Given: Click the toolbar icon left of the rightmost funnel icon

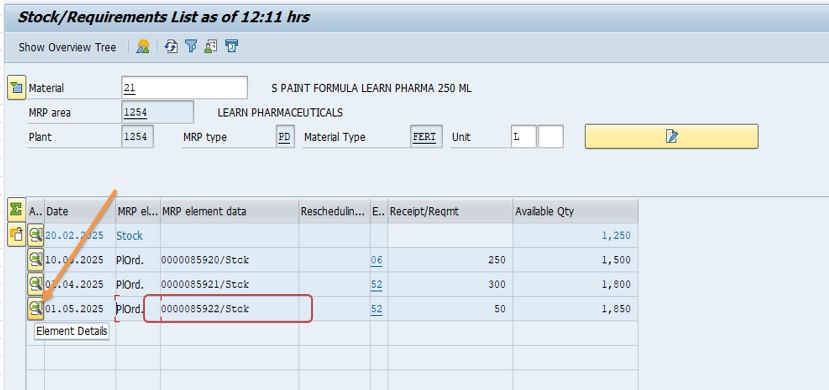Looking at the screenshot, I should (211, 47).
